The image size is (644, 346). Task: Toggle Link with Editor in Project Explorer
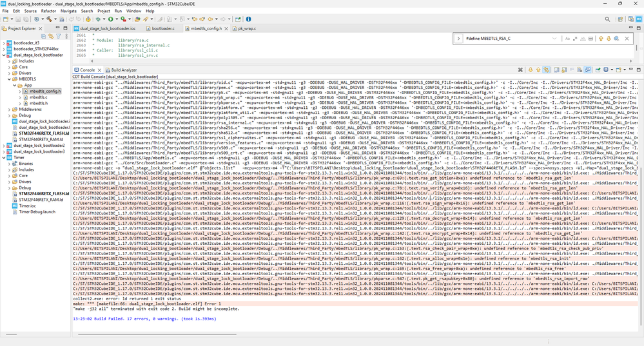coord(51,37)
